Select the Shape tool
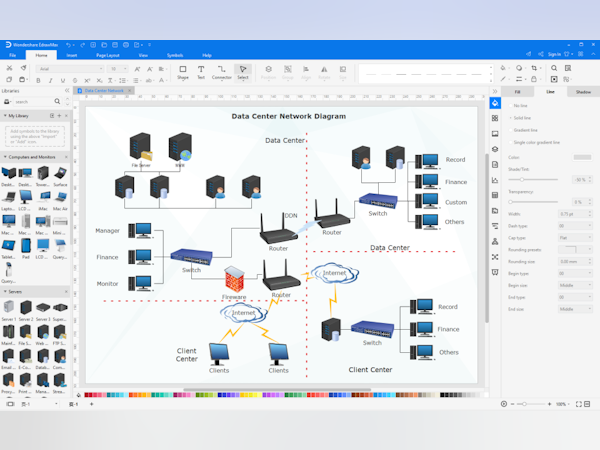 [183, 72]
